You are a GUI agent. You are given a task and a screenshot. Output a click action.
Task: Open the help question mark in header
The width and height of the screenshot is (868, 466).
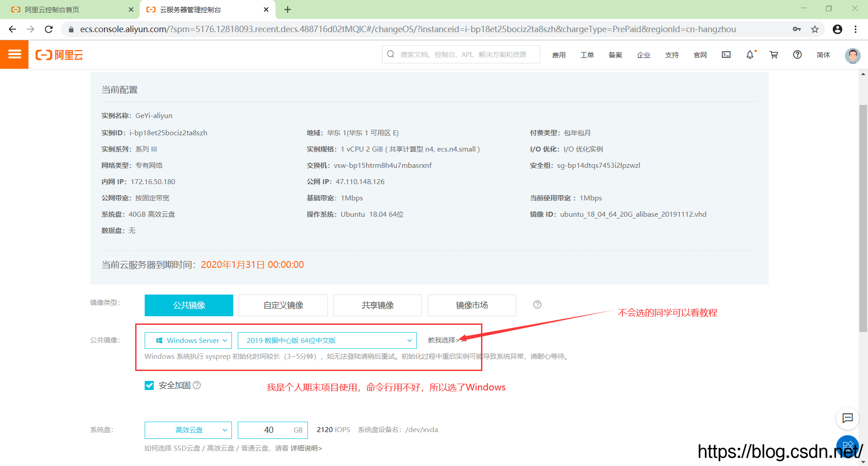click(797, 55)
